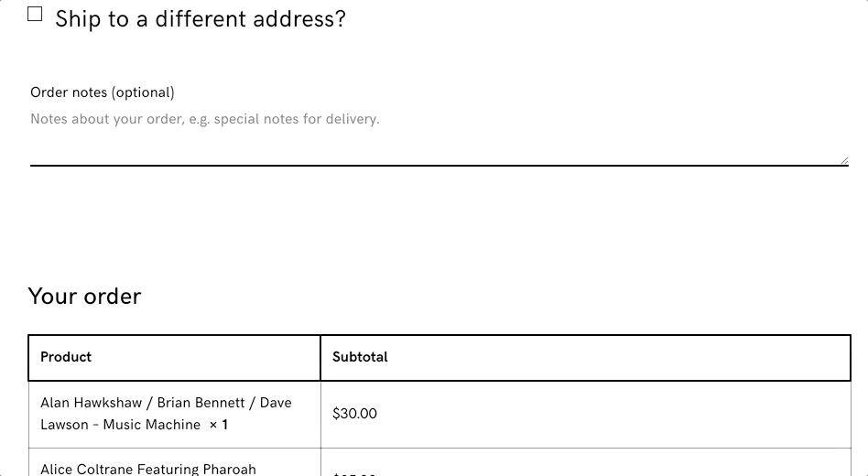Click the word 'different' in shipping label
The image size is (868, 476).
click(x=201, y=19)
